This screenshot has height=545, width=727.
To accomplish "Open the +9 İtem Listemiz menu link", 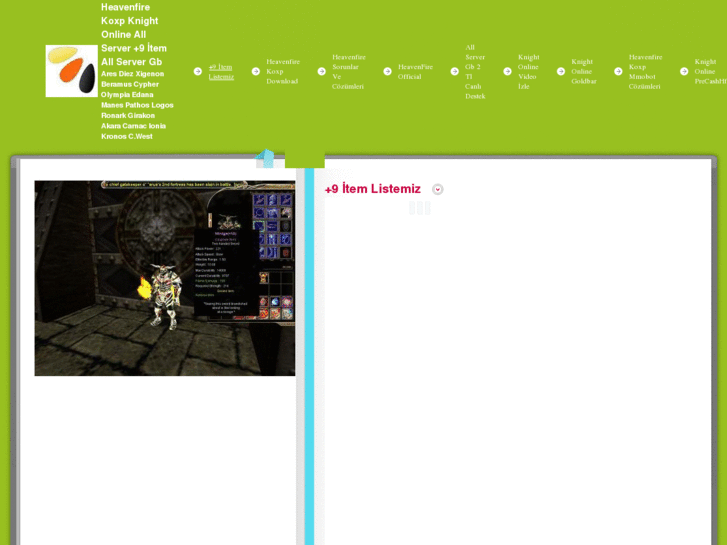I will tap(221, 72).
